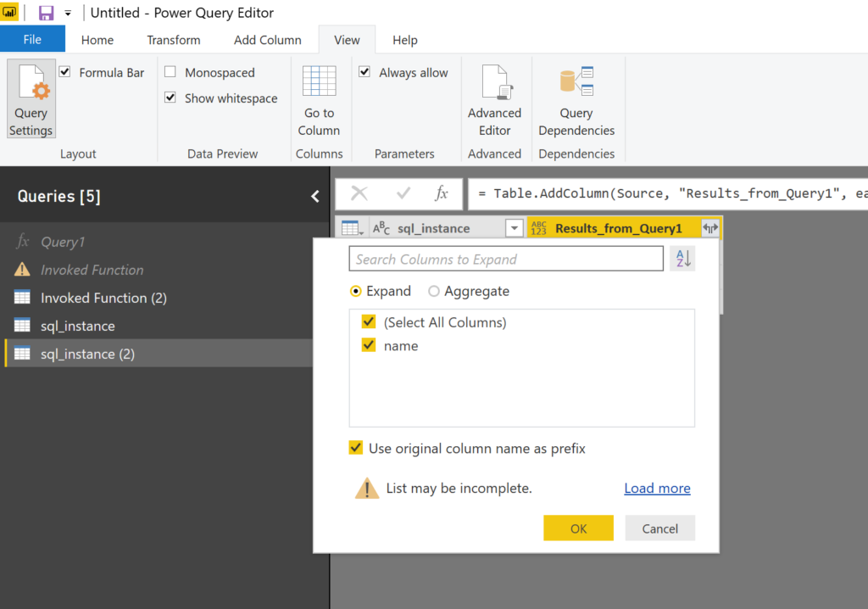Open Query Dependencies view
The height and width of the screenshot is (609, 868).
(x=576, y=100)
